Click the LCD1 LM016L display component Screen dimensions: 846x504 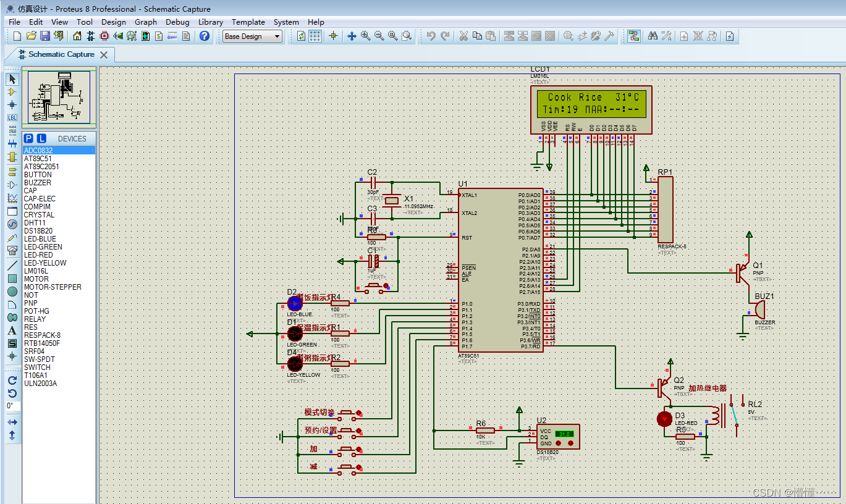pyautogui.click(x=591, y=109)
